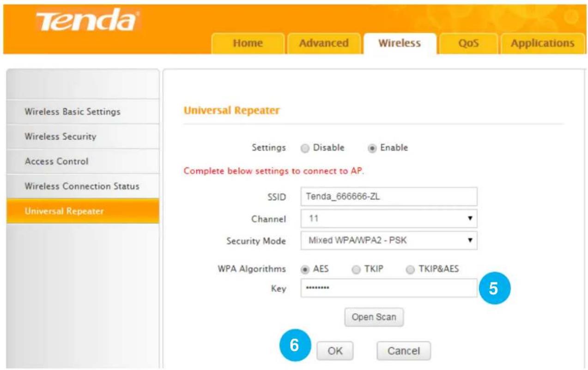This screenshot has width=588, height=370.
Task: Select Access Control in sidebar
Action: tap(83, 162)
